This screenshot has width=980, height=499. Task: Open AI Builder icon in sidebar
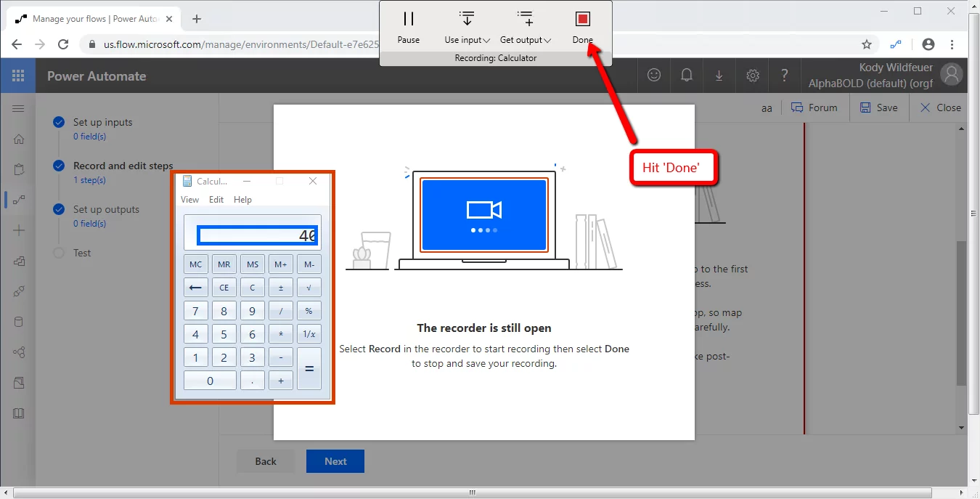pos(19,352)
